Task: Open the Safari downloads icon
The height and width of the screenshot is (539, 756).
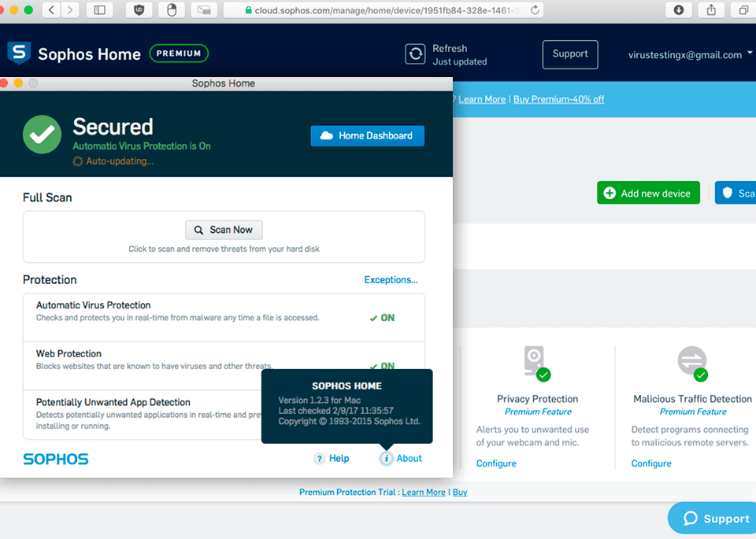Action: coord(679,10)
